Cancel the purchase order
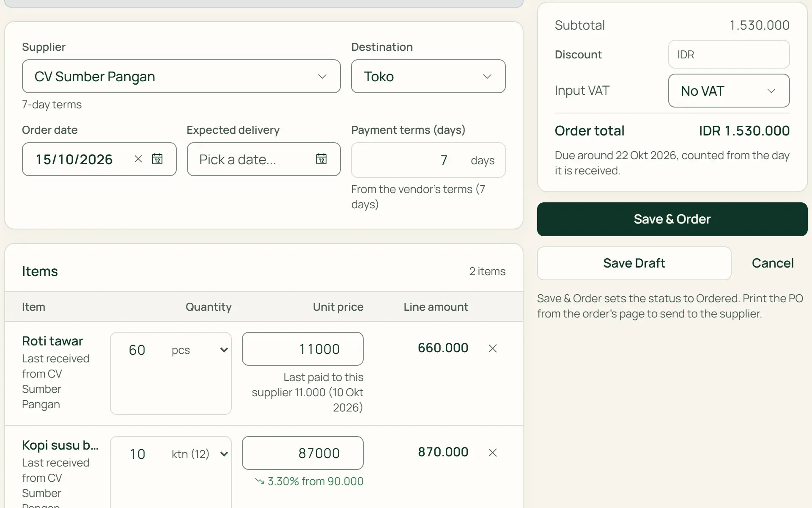Image resolution: width=812 pixels, height=508 pixels. point(772,263)
